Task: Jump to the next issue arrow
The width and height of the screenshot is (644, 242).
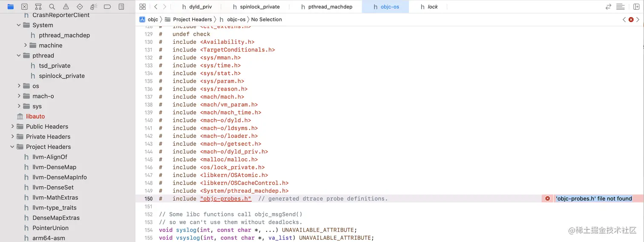Action: click(638, 20)
